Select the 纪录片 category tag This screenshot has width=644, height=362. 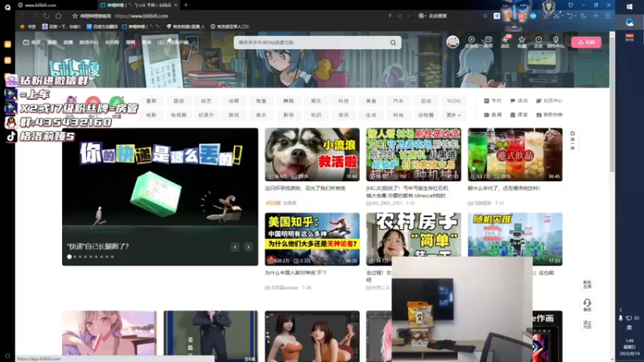(206, 115)
